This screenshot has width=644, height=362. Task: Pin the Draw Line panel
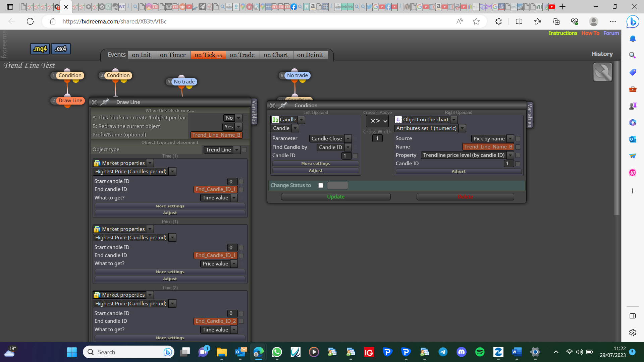pos(105,102)
